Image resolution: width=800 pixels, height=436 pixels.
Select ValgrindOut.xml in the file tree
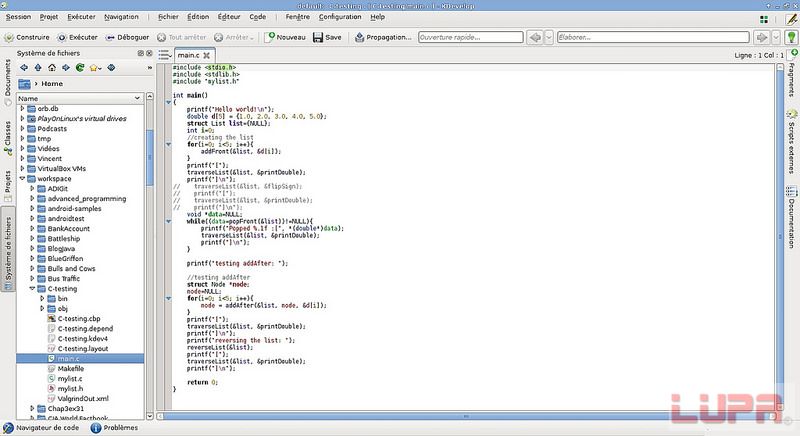click(83, 399)
